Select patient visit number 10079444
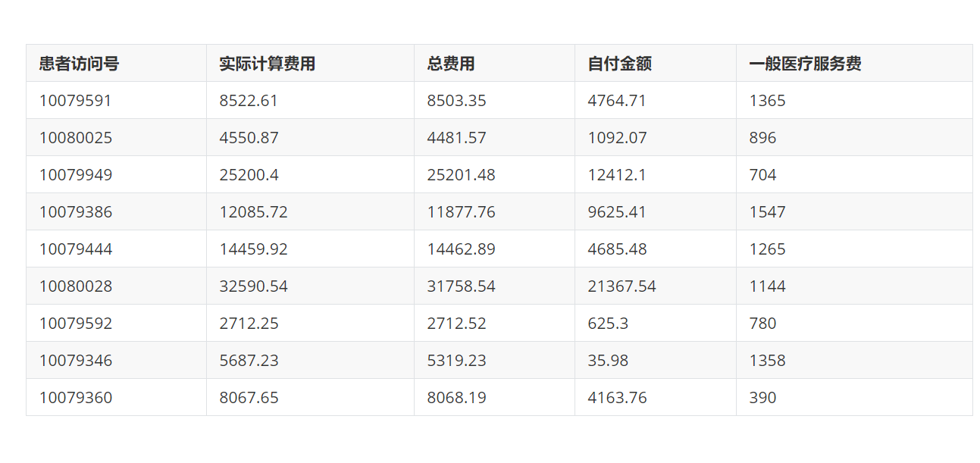The height and width of the screenshot is (463, 980). (x=76, y=249)
